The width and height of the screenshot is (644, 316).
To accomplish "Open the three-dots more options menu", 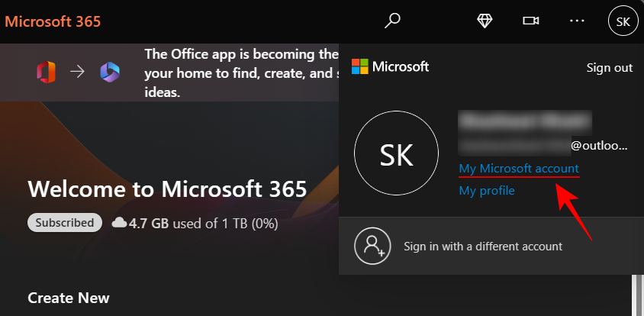I will (x=577, y=21).
